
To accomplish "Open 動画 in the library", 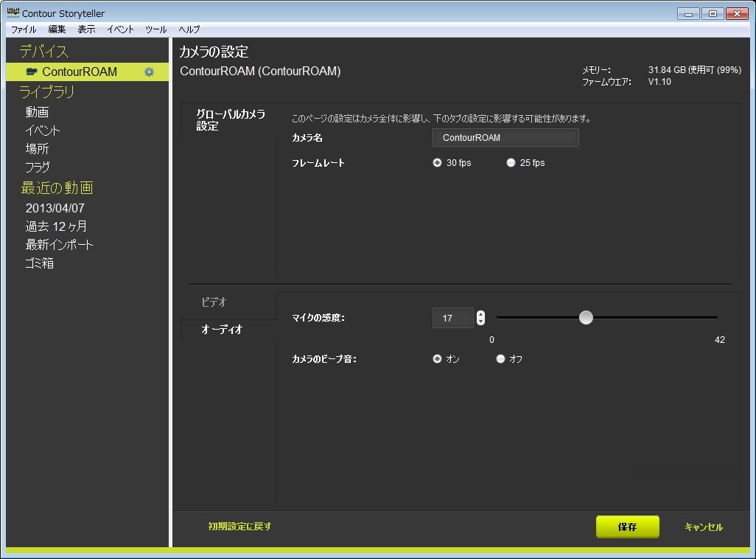I will [x=37, y=112].
